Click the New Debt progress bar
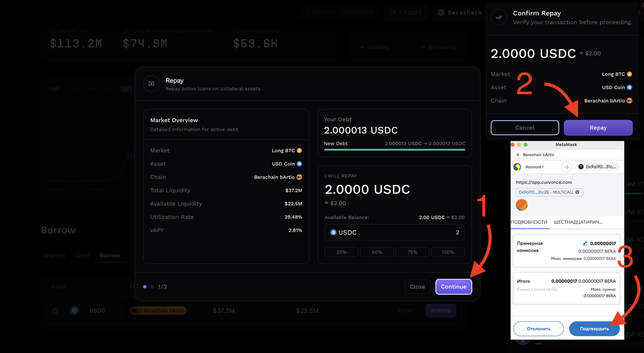The image size is (644, 353). (x=394, y=149)
